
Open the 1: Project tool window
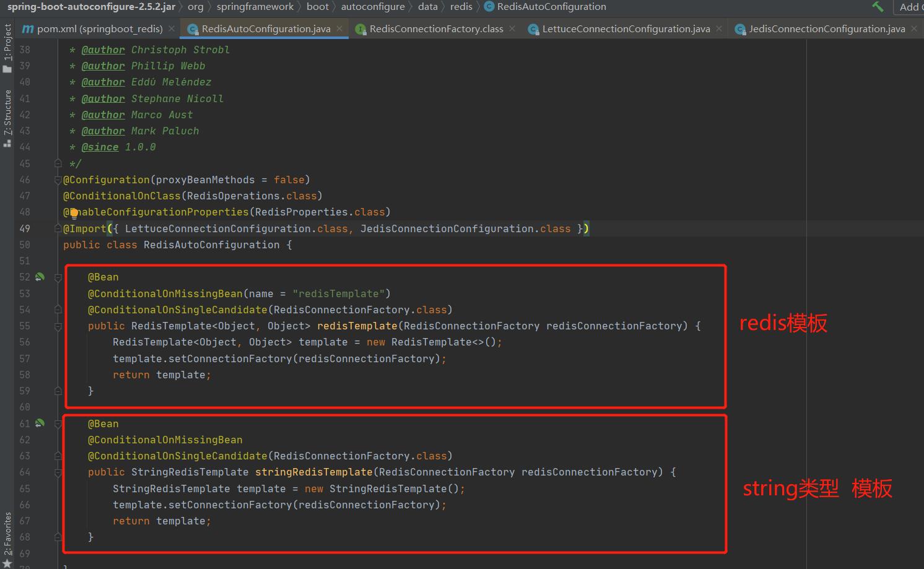[7, 48]
